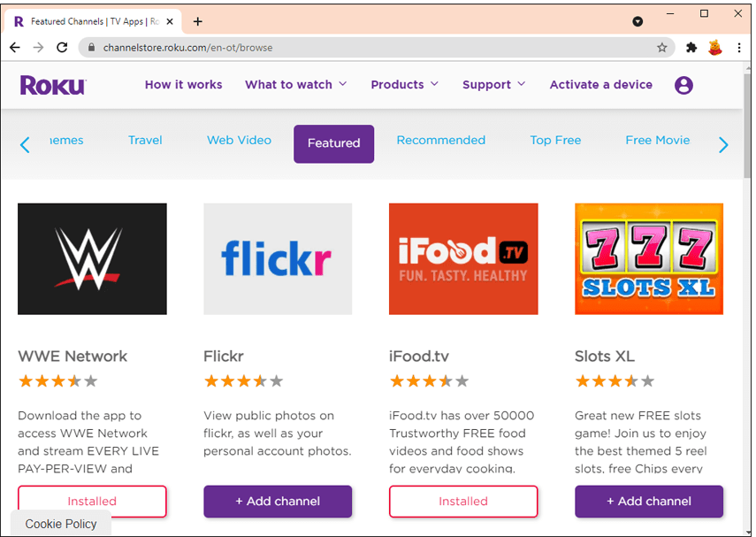Expand the Products dropdown
756x537 pixels.
404,85
